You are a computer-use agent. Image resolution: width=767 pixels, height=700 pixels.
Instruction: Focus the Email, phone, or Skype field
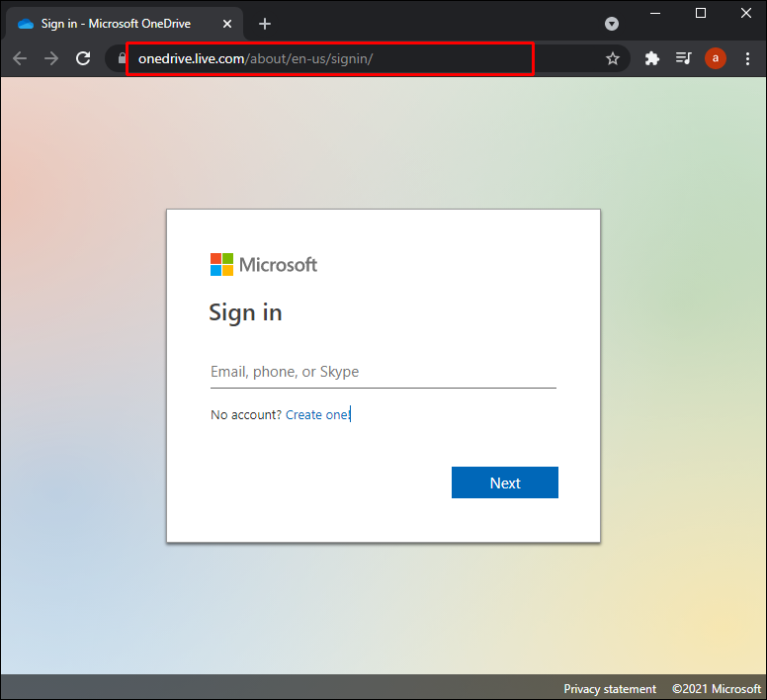(383, 373)
